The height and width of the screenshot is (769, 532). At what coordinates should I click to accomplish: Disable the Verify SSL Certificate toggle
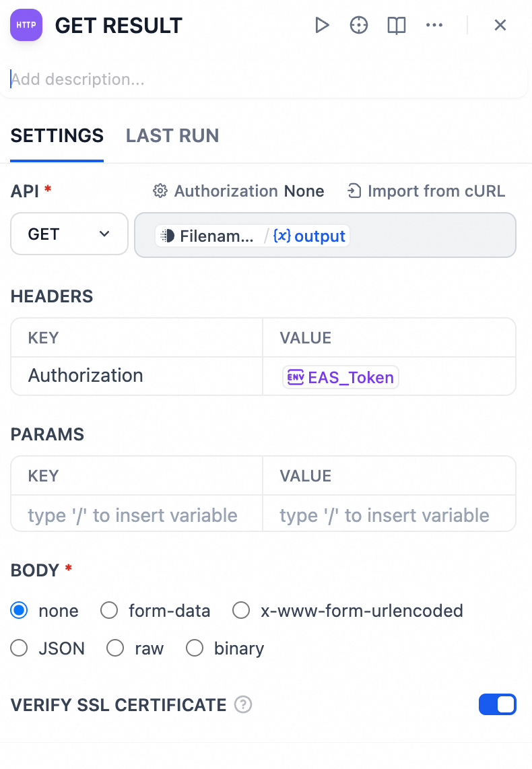[497, 704]
